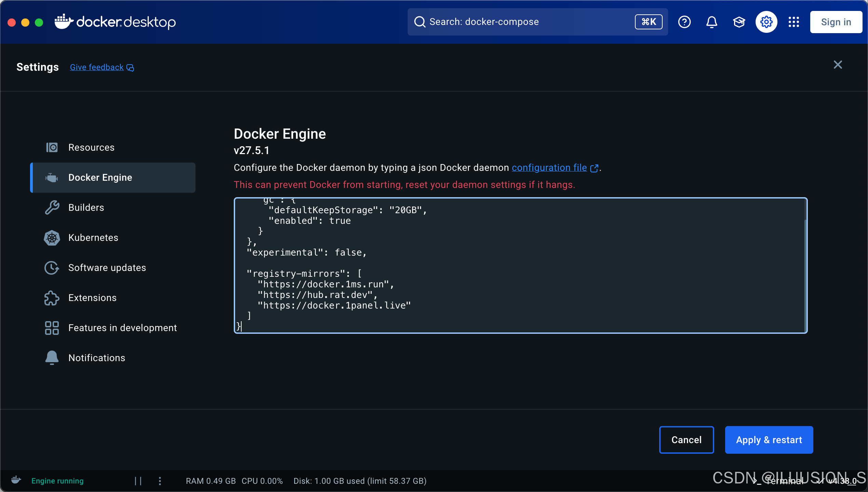The width and height of the screenshot is (868, 492).
Task: Click the Sign in button
Action: click(x=836, y=22)
